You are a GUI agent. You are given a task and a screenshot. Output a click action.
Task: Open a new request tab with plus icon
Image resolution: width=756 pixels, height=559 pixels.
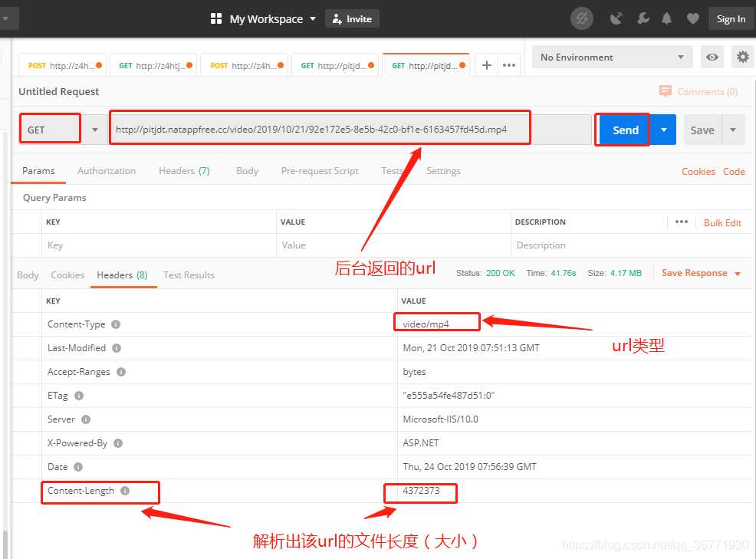[x=486, y=65]
